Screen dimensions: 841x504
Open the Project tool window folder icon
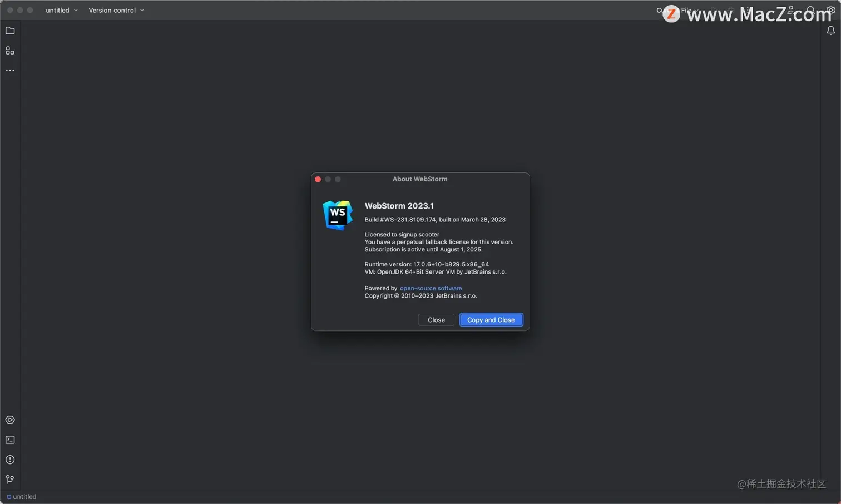[x=10, y=31]
